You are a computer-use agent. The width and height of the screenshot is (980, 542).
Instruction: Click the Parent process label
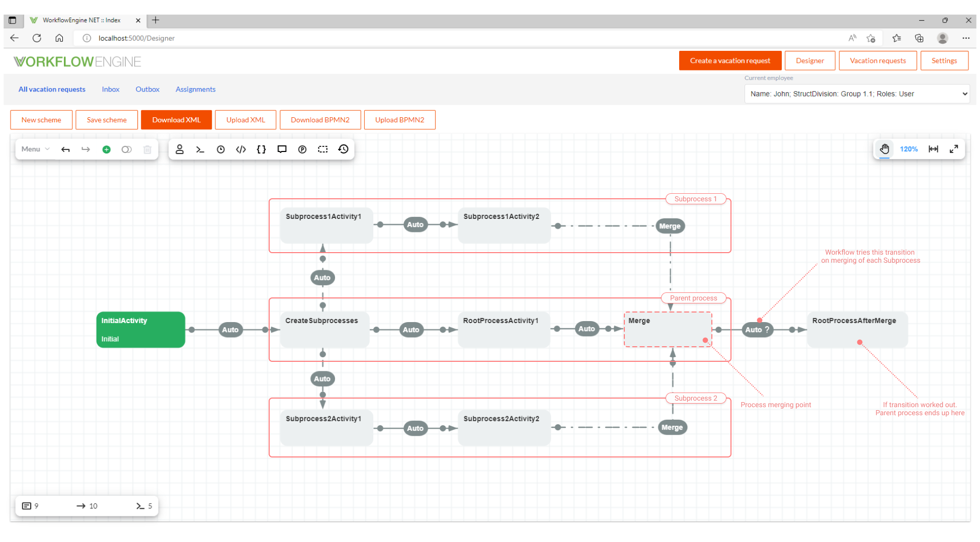pyautogui.click(x=693, y=298)
